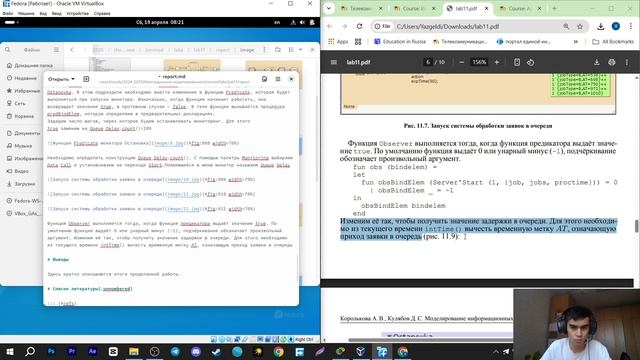Click the search icon in Files window
This screenshot has width=640, height=360.
point(8,50)
